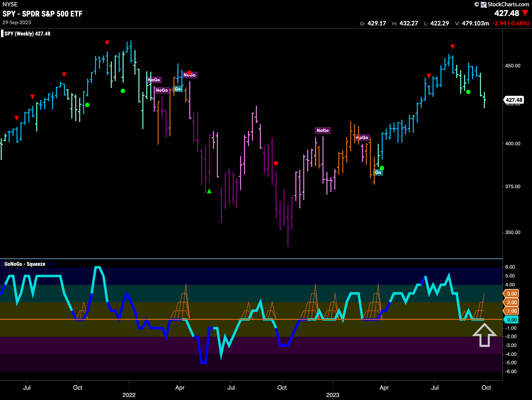Click the change value -2.94 (-0.68%)
This screenshot has height=400, width=532.
511,23
